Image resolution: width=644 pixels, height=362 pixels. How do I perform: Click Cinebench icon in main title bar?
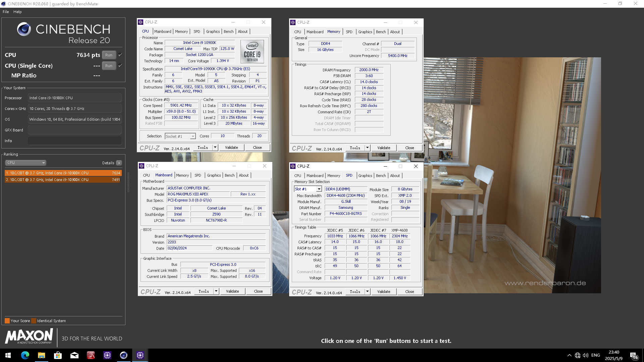pos(3,4)
